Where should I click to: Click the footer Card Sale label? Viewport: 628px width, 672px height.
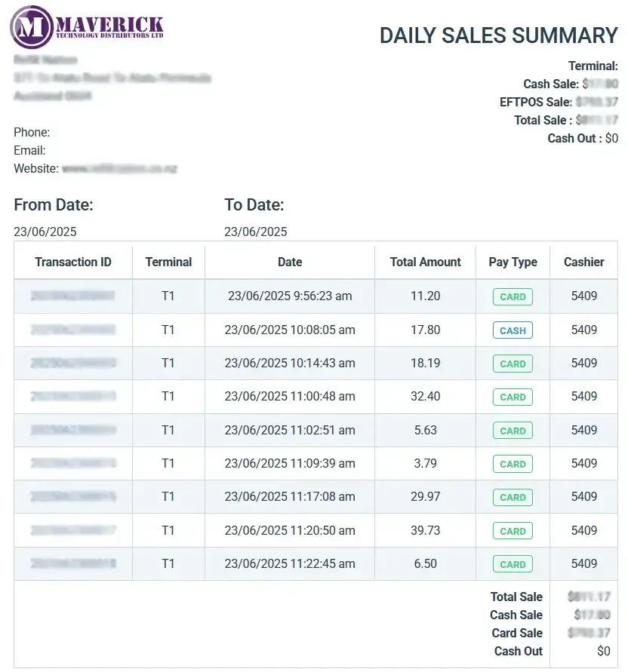tap(517, 633)
